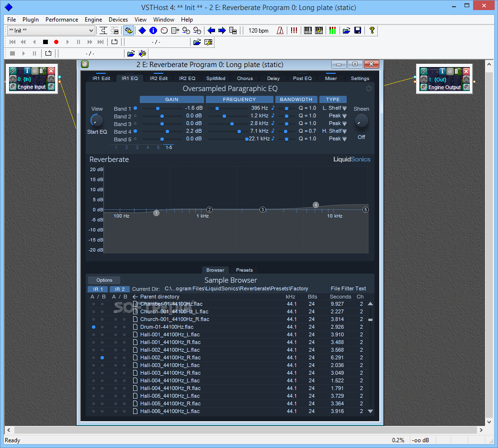Click the Band 1 bandwidth slider handle

286,108
